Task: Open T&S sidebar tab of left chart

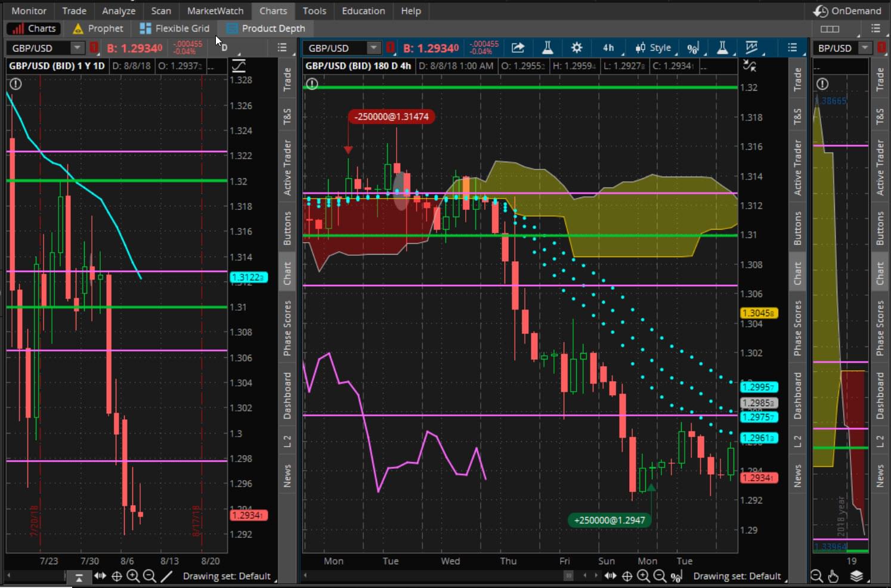Action: tap(287, 117)
